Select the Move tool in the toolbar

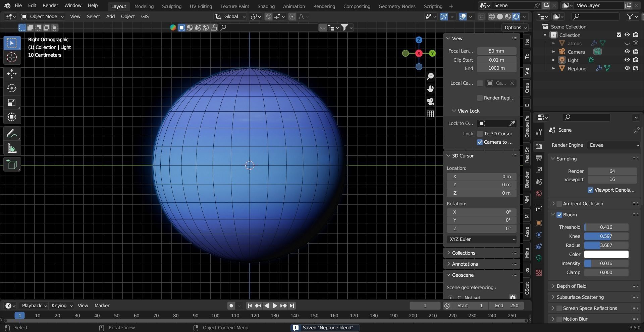tap(12, 74)
